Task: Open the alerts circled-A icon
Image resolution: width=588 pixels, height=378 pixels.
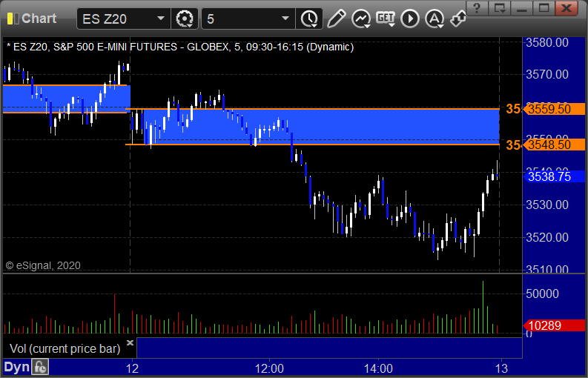Action: click(x=435, y=19)
